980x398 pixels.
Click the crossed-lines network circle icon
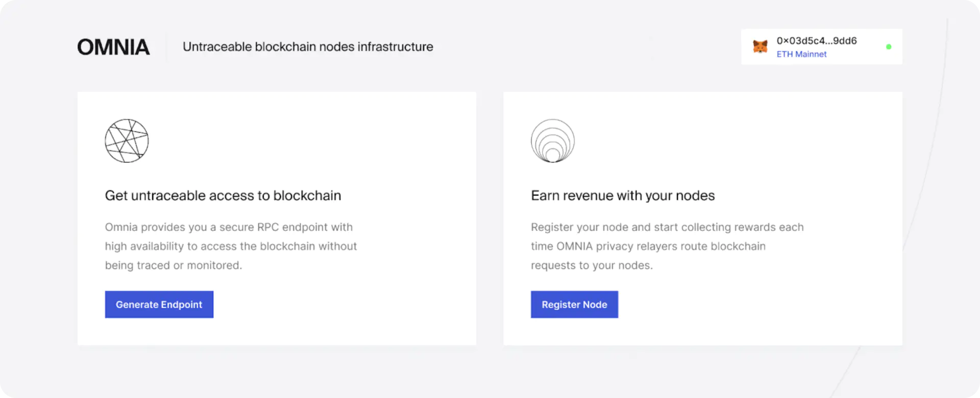point(127,141)
